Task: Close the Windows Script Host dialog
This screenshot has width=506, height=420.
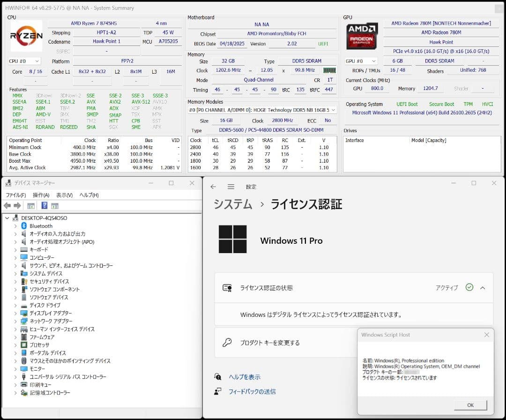Action: pos(487,335)
